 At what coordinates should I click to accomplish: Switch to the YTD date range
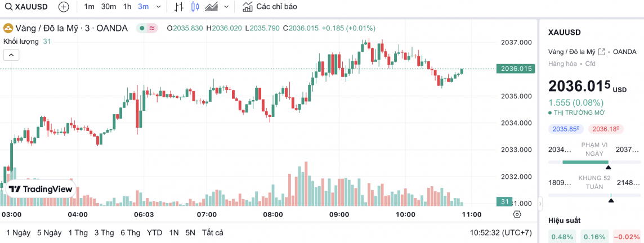click(x=154, y=232)
